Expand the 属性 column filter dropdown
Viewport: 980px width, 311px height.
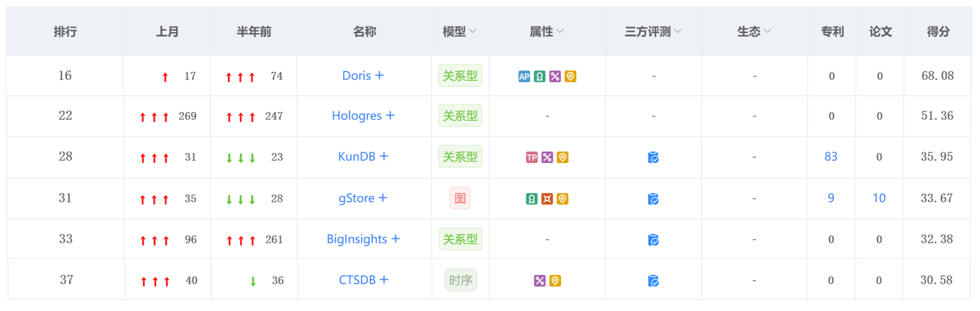(x=560, y=32)
